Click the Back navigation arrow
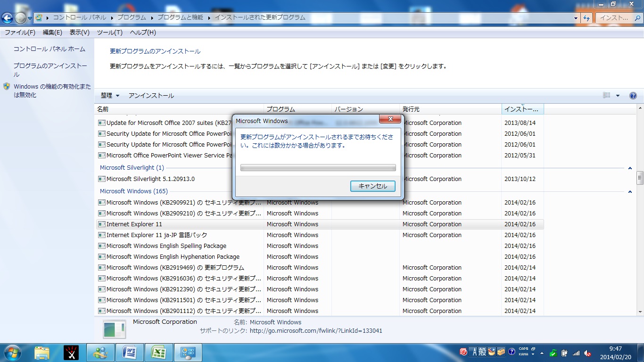This screenshot has width=644, height=362. coord(7,18)
